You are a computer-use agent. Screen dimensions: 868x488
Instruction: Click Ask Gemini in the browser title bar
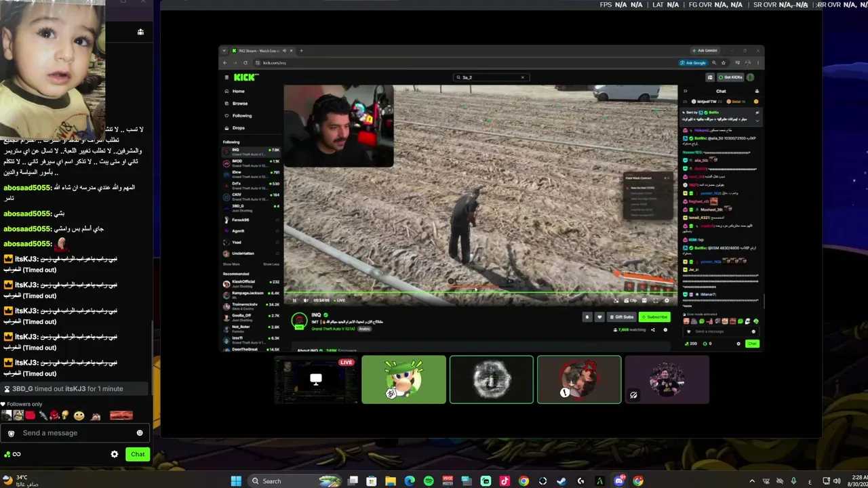coord(705,50)
